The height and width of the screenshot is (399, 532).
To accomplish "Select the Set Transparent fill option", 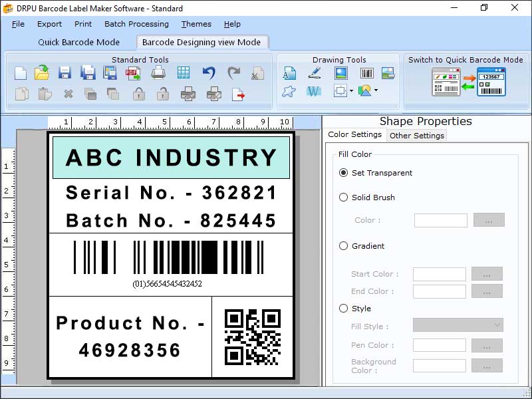I will pos(344,172).
